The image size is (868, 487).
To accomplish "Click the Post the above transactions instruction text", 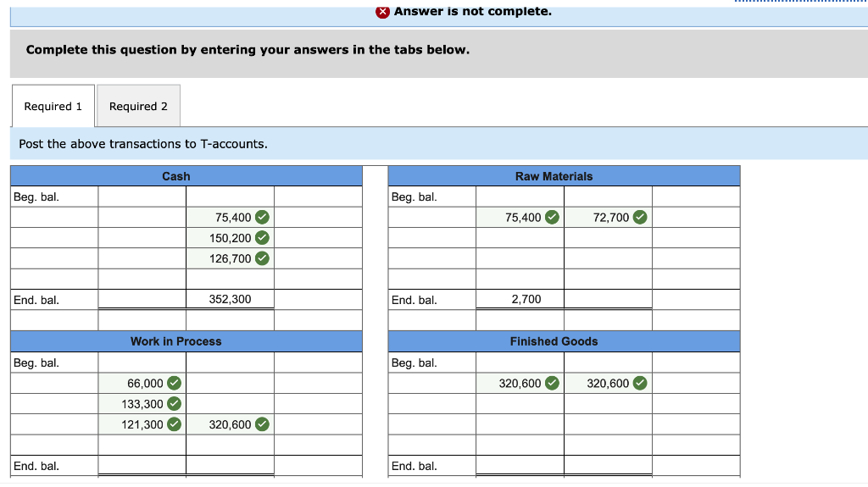I will [x=142, y=144].
